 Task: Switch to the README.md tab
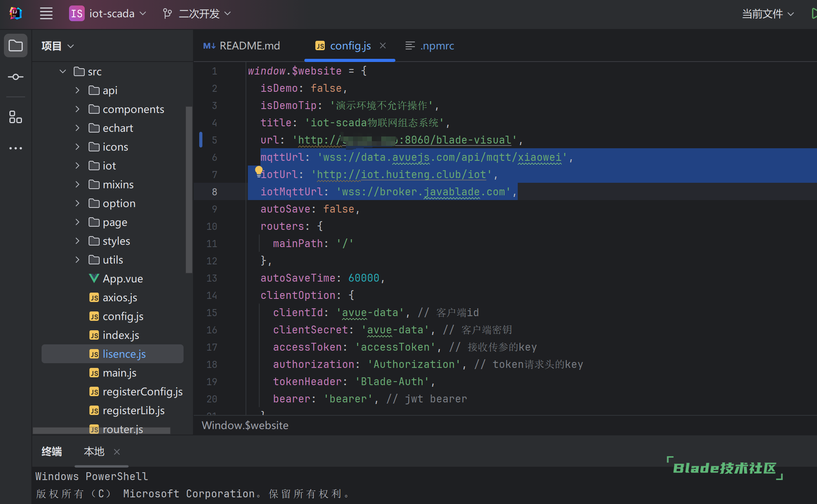(242, 45)
